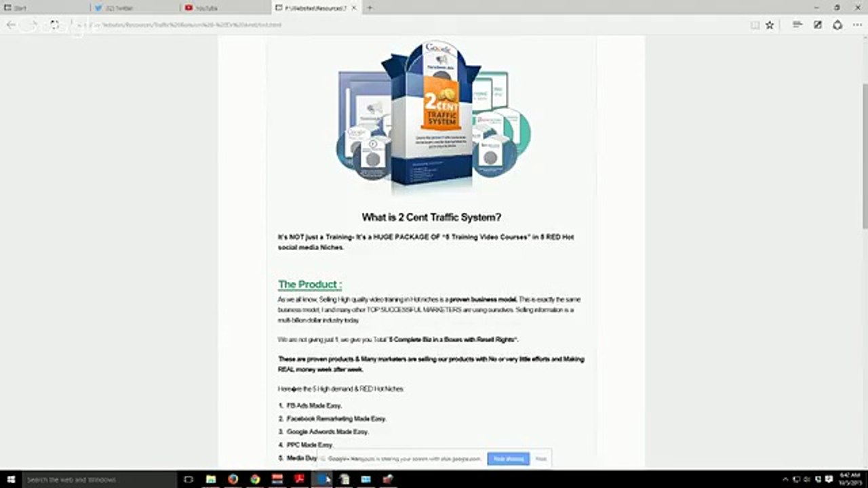Click the address bar URL field
The image size is (868, 488).
point(407,25)
